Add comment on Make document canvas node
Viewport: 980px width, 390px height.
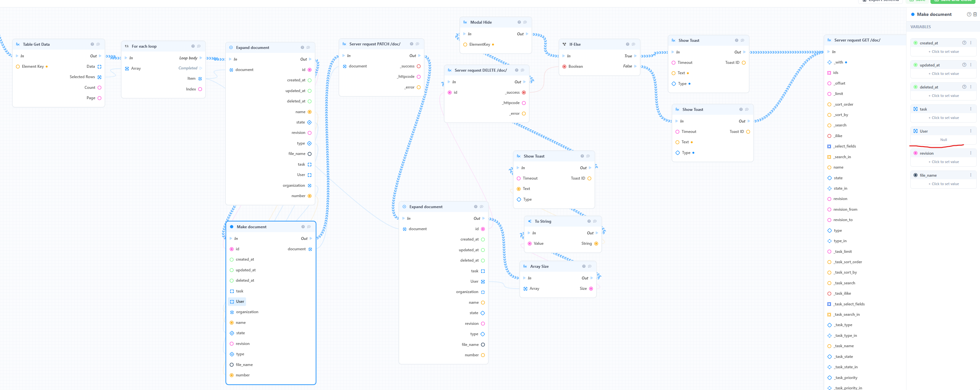coord(309,227)
